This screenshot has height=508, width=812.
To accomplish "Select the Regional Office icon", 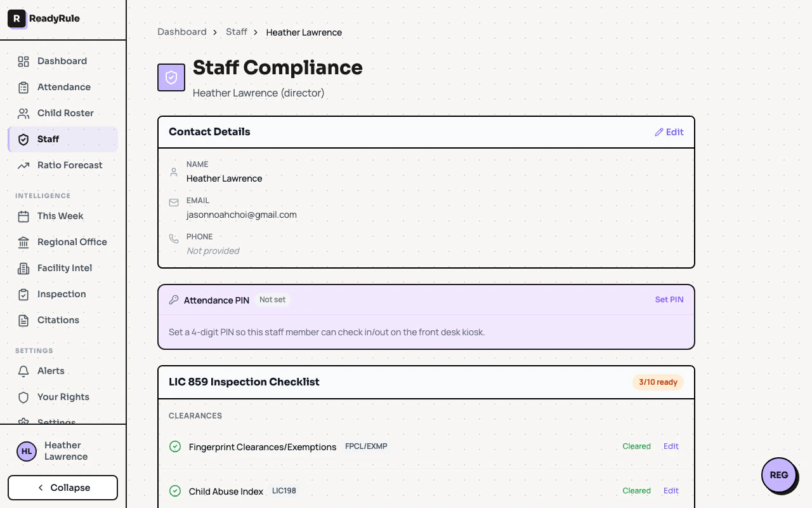I will click(x=23, y=242).
